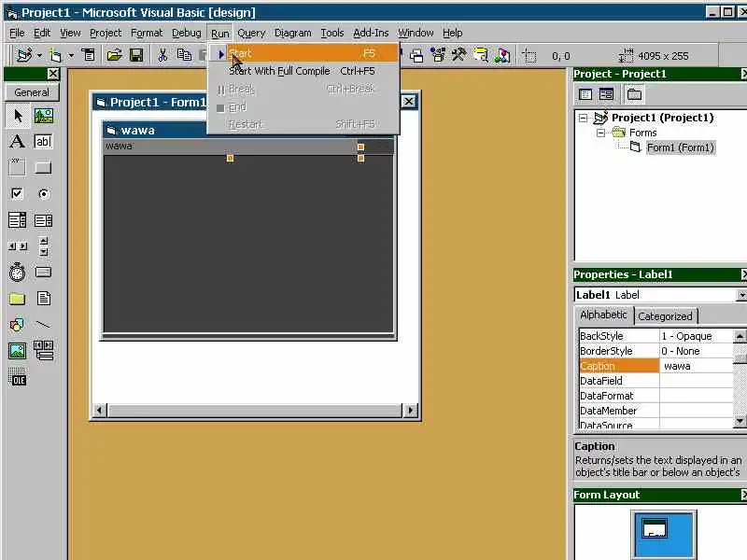Collapse the Project1 (Project1) tree node

[x=583, y=118]
